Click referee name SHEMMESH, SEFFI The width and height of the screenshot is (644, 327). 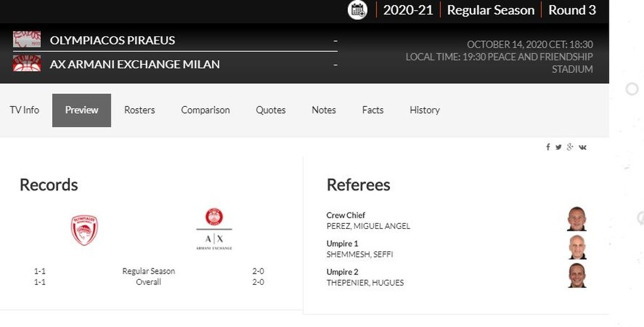pyautogui.click(x=360, y=254)
